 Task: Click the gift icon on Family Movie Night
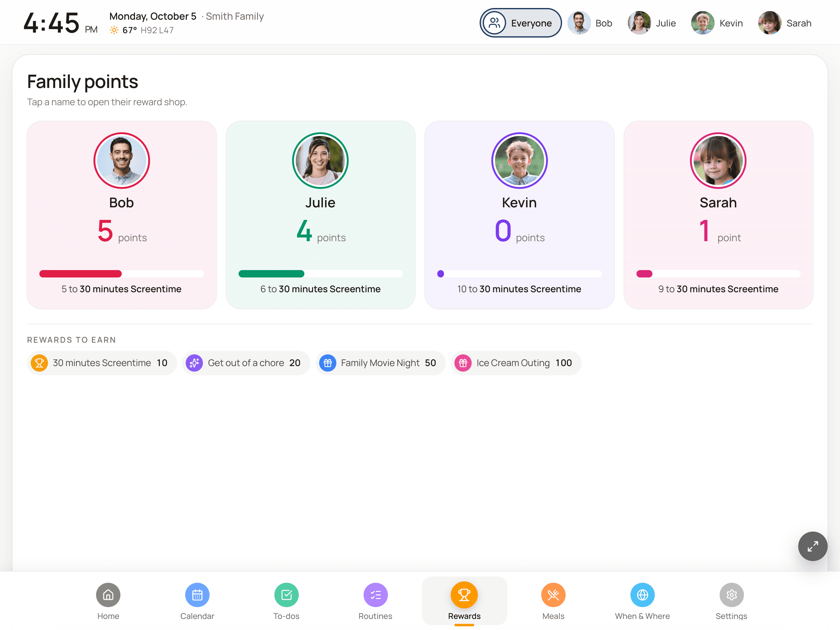[x=327, y=363]
